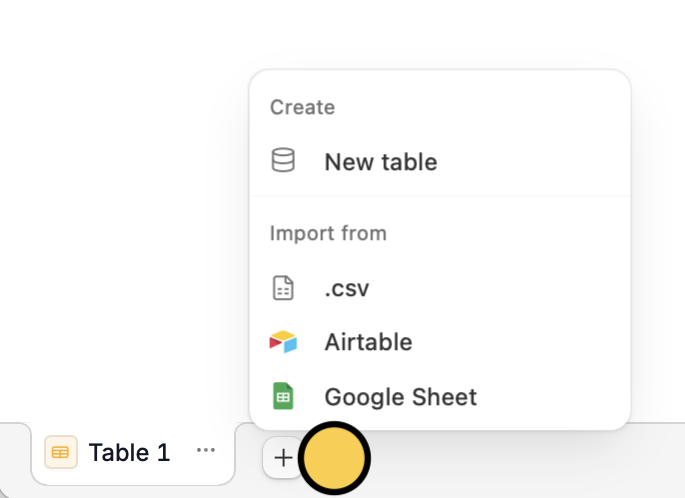The height and width of the screenshot is (498, 685).
Task: Click the green Google Sheet icon
Action: point(284,396)
